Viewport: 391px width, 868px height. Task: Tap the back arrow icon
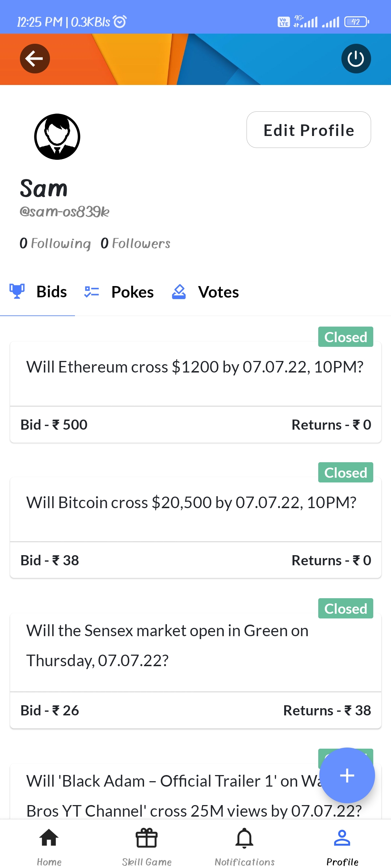click(35, 59)
